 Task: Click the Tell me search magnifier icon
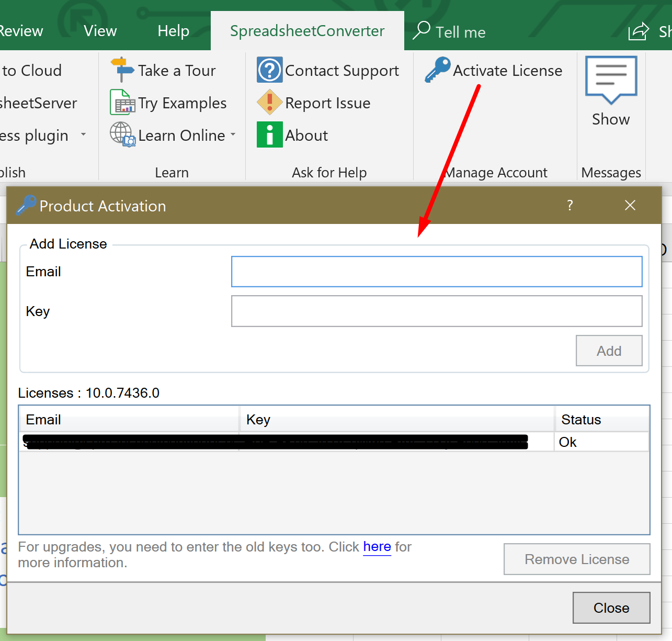(421, 30)
